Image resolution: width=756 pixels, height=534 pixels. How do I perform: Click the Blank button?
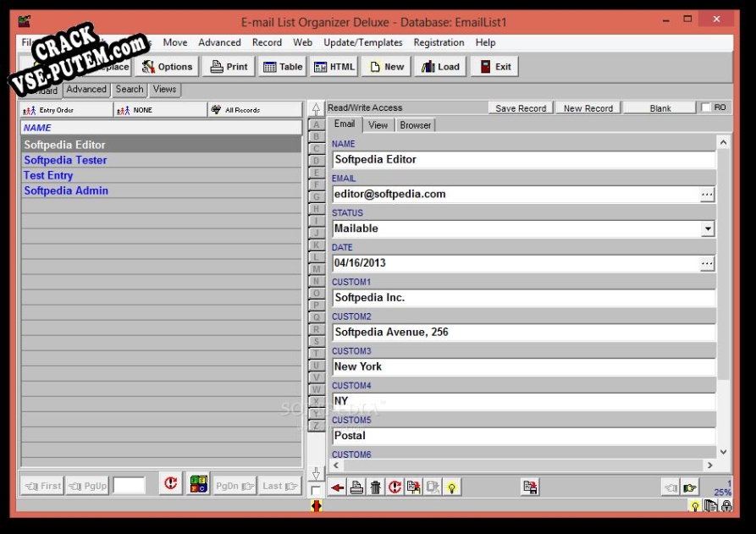click(660, 108)
